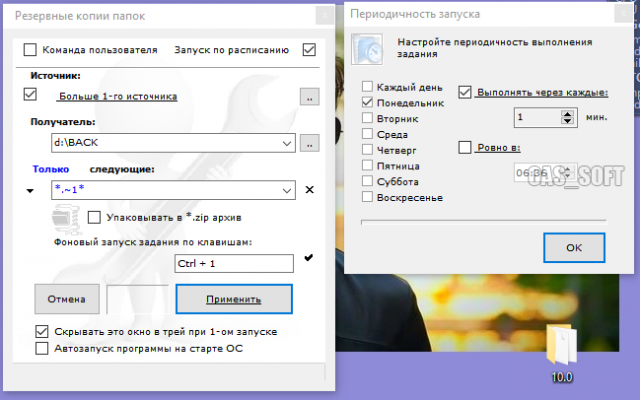
Task: Click the black triangle beside the filter
Action: coord(30,191)
